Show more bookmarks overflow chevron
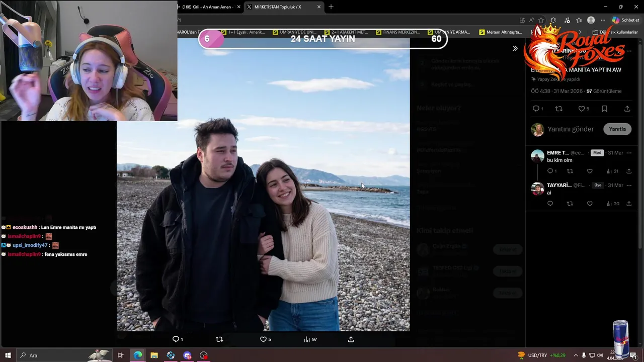This screenshot has height=362, width=644. (x=580, y=32)
